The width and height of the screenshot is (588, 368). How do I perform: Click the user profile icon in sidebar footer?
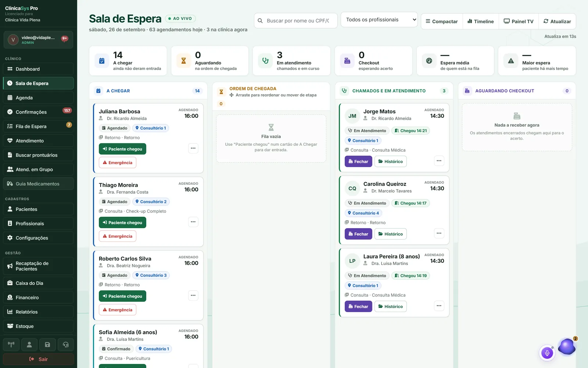(x=29, y=344)
